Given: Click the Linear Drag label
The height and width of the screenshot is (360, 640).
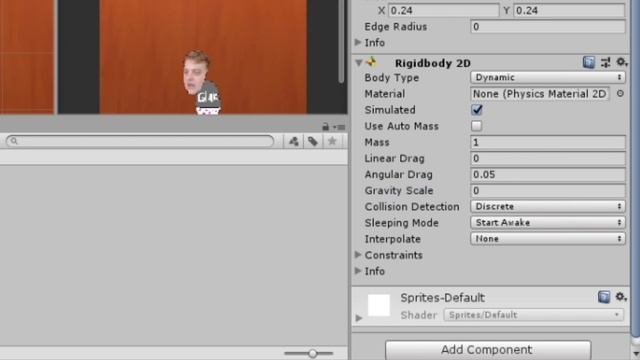Looking at the screenshot, I should [x=394, y=158].
